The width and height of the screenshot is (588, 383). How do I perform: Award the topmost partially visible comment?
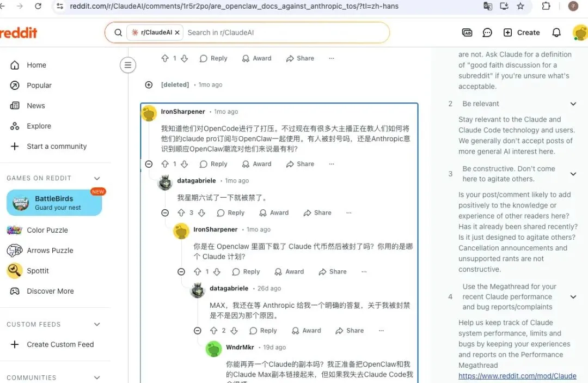pos(257,58)
